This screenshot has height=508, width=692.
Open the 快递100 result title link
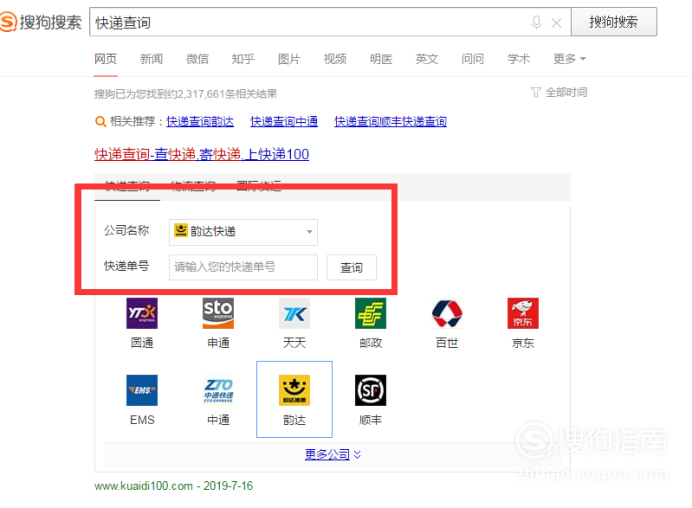(x=202, y=154)
